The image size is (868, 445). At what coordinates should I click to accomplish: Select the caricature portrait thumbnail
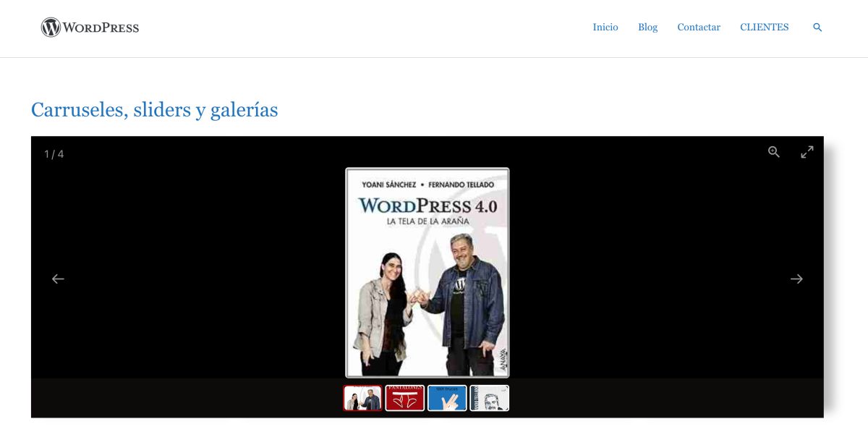point(490,397)
